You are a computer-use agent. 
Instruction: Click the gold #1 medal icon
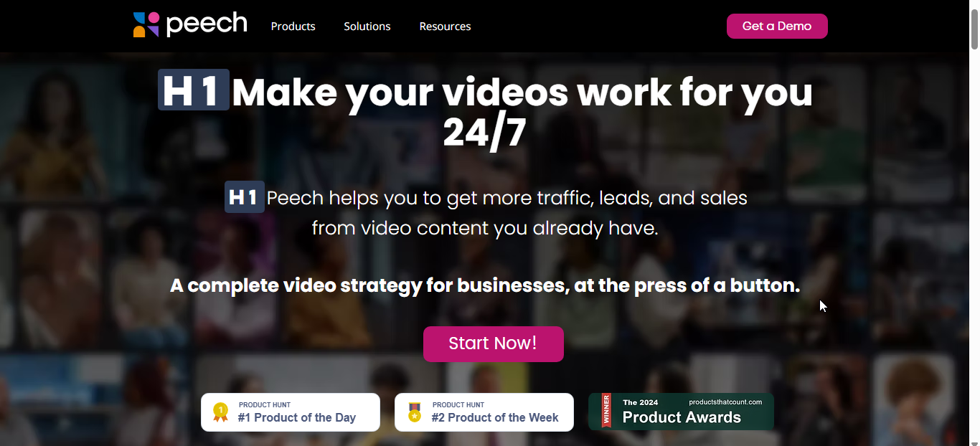click(x=221, y=412)
